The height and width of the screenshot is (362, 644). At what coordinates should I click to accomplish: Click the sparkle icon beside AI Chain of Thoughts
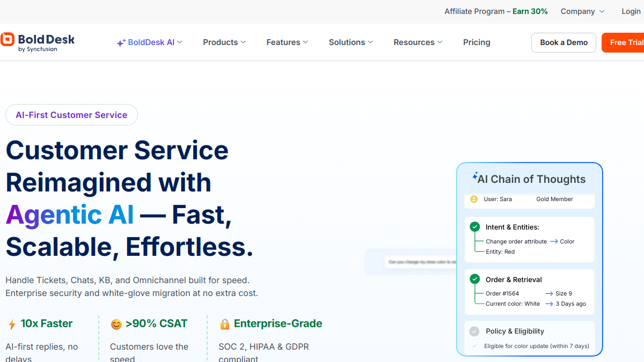click(x=475, y=176)
